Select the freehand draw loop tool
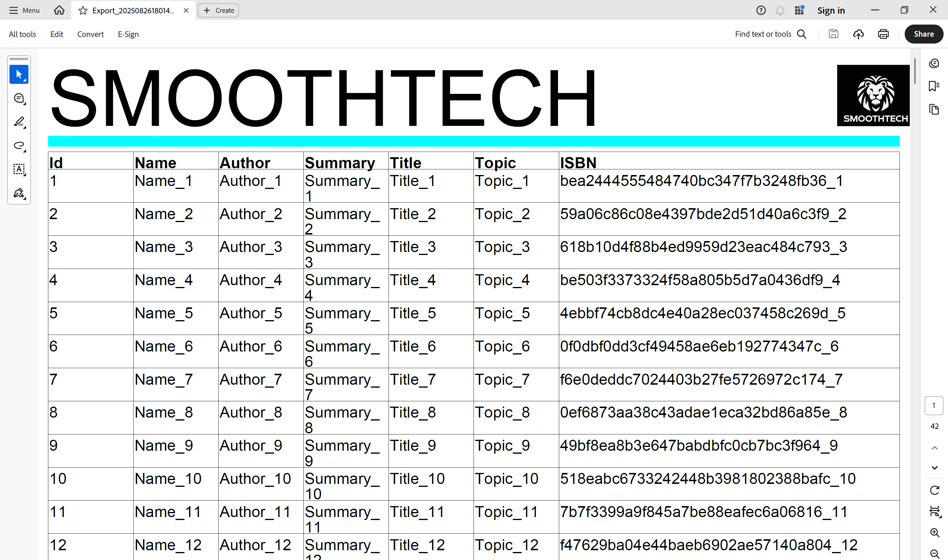The height and width of the screenshot is (560, 948). 19,146
